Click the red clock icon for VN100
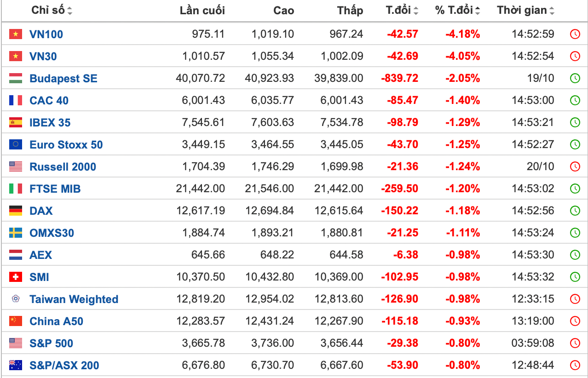 [x=575, y=34]
